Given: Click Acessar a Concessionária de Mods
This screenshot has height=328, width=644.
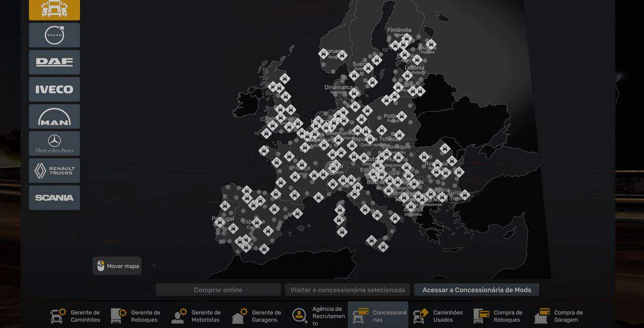Looking at the screenshot, I should pyautogui.click(x=476, y=290).
